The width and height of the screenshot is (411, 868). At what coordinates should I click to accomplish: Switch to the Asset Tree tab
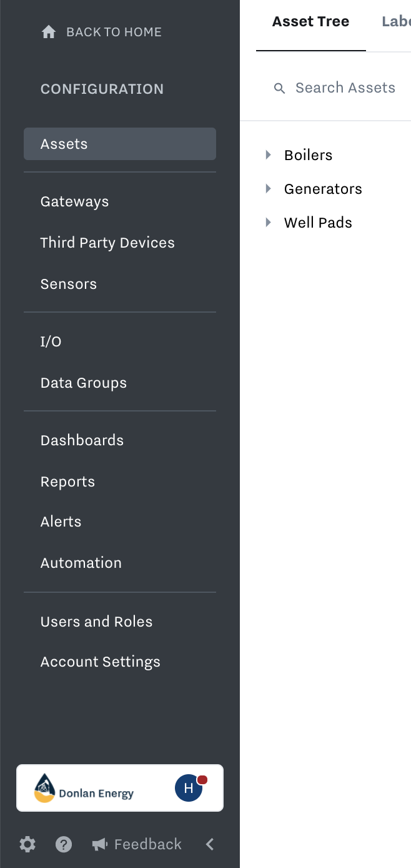311,22
